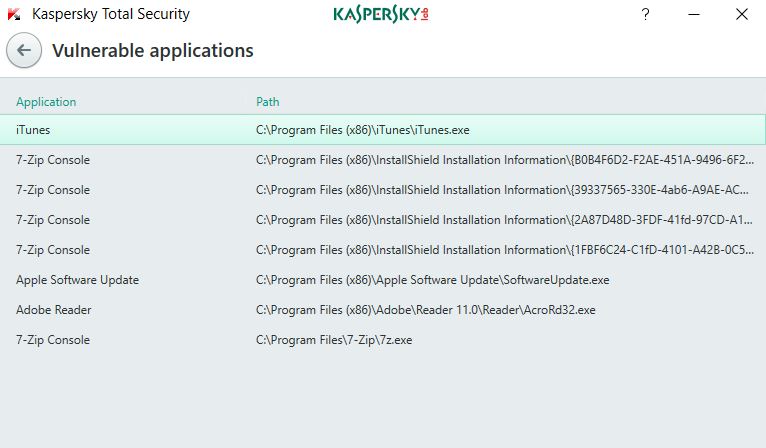Image resolution: width=766 pixels, height=448 pixels.
Task: Select 7-Zip Console row with B0B4F6D2 path
Action: [x=383, y=160]
